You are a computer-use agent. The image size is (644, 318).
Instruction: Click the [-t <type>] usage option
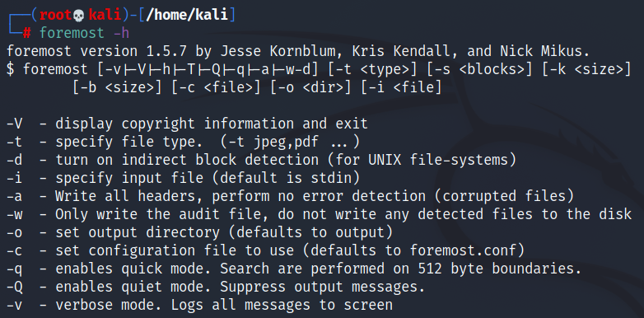(373, 69)
